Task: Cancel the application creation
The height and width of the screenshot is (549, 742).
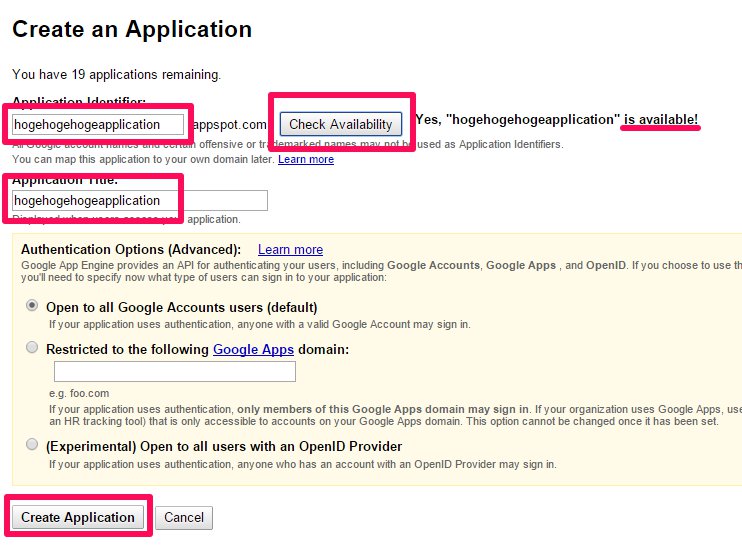Action: (184, 517)
